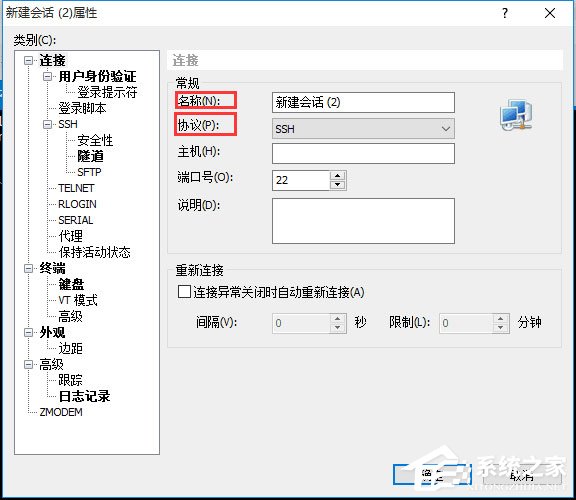This screenshot has height=500, width=576.
Task: Click the network computers session icon
Action: point(516,115)
